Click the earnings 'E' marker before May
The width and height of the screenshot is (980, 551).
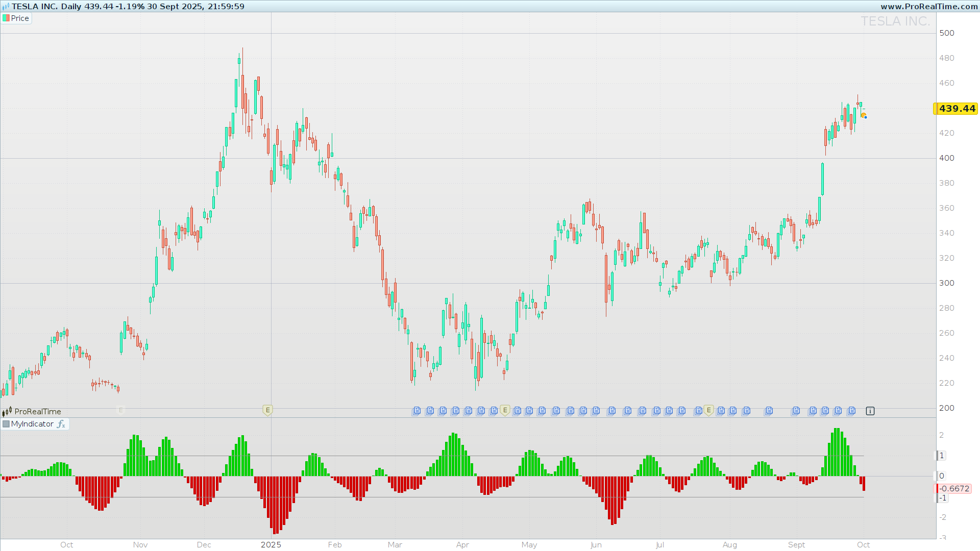tap(505, 410)
